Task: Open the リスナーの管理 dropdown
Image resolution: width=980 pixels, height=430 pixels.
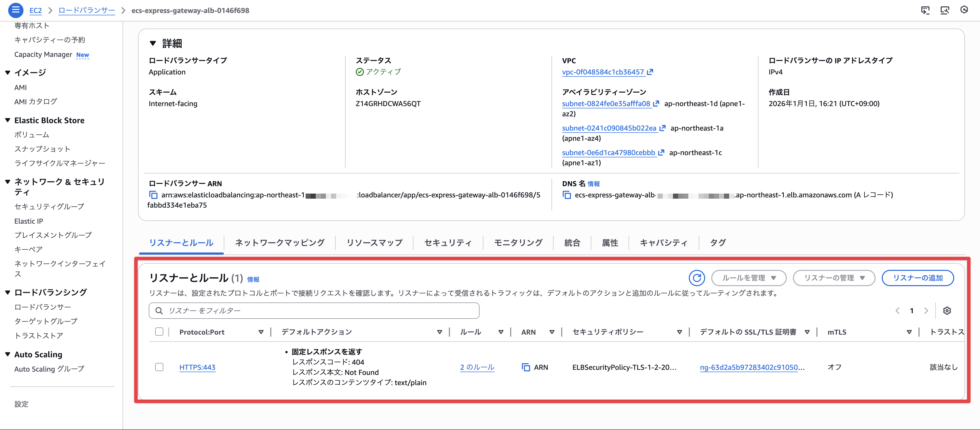Action: click(x=834, y=278)
